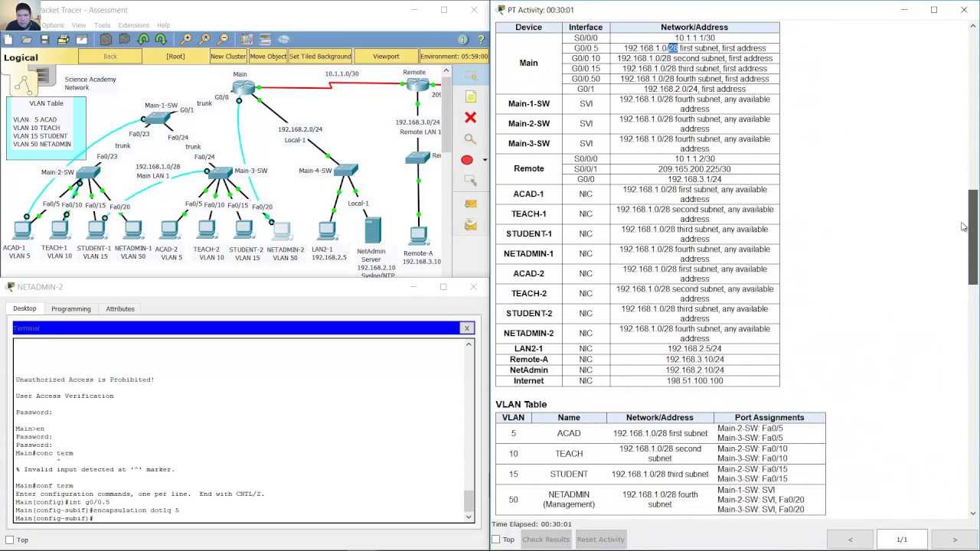The width and height of the screenshot is (980, 551).
Task: Click the Copy toolbar icon
Action: pos(106,39)
